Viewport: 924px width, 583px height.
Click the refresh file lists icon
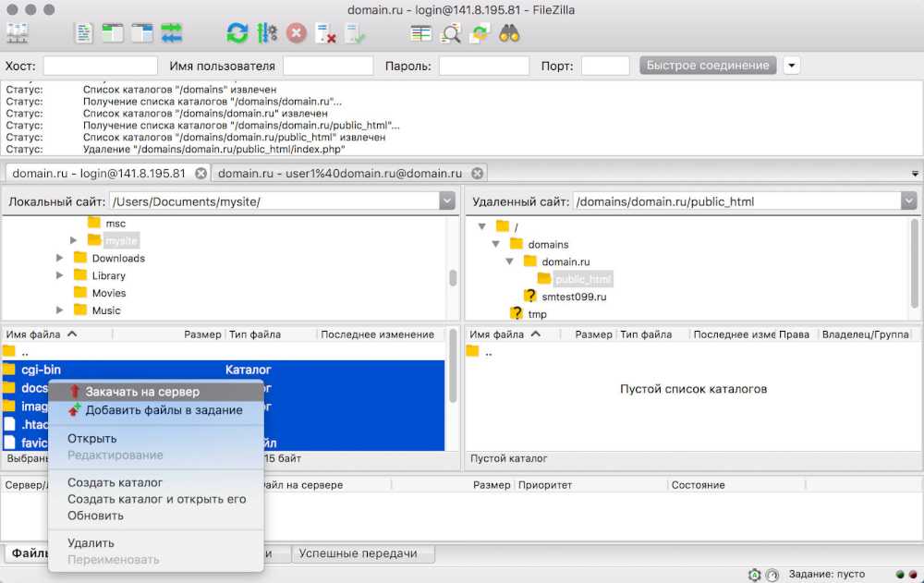[237, 33]
